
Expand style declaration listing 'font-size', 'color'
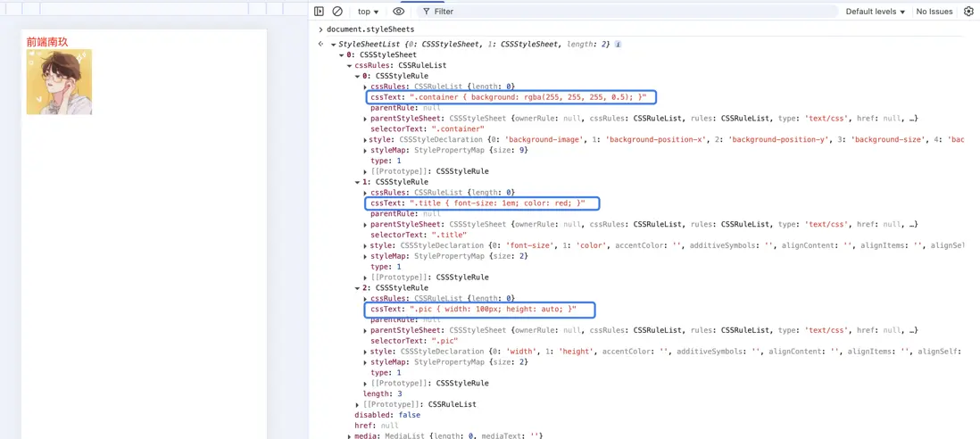(366, 245)
